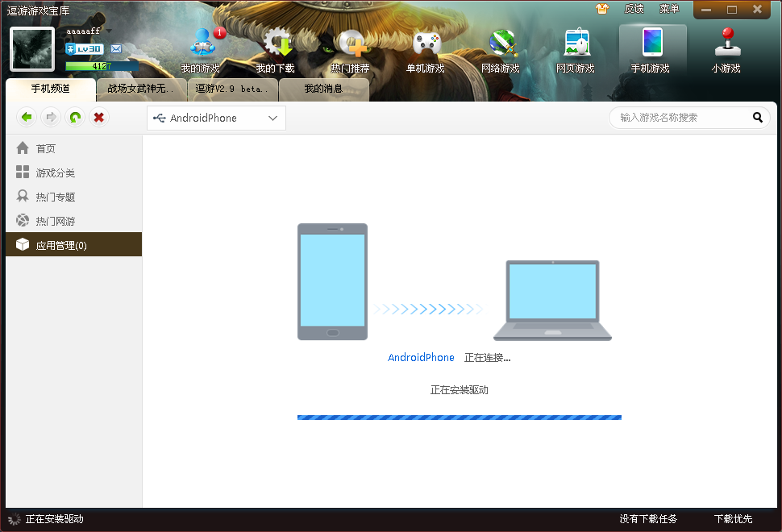Image resolution: width=782 pixels, height=532 pixels.
Task: Click the user avatar picture
Action: tap(32, 49)
